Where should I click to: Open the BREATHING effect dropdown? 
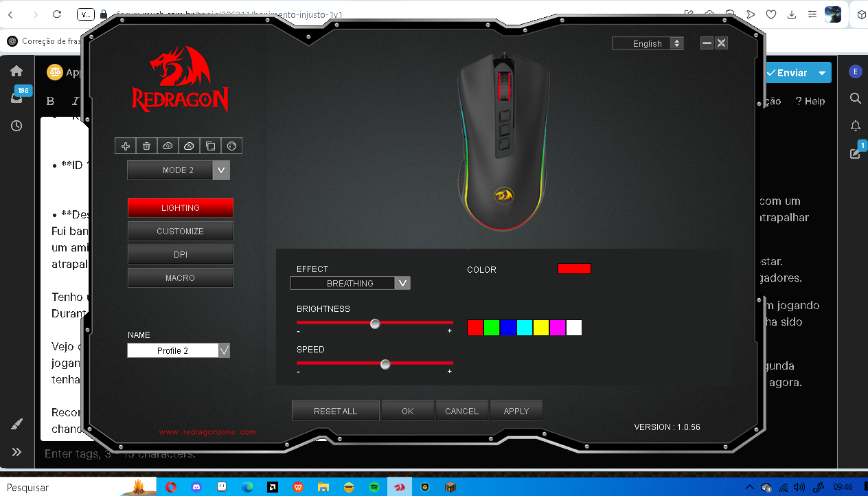click(x=350, y=283)
